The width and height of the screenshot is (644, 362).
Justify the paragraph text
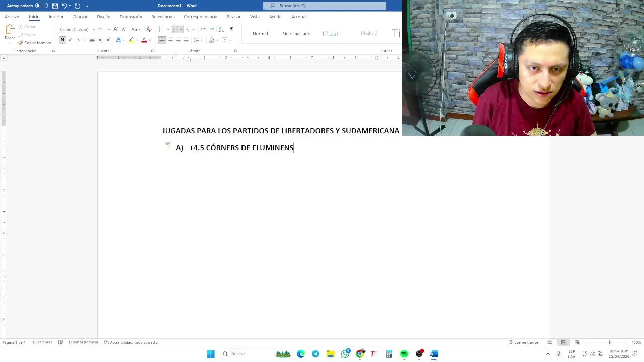coord(186,40)
